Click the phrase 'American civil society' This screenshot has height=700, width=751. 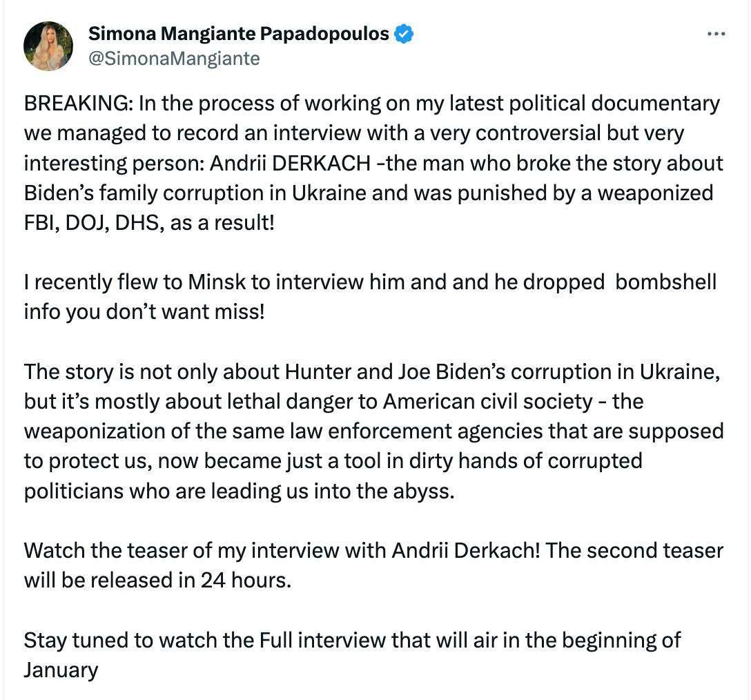[487, 402]
